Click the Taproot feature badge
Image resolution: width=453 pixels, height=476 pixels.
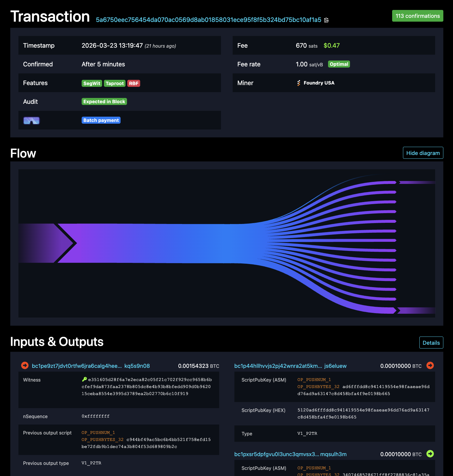click(114, 83)
